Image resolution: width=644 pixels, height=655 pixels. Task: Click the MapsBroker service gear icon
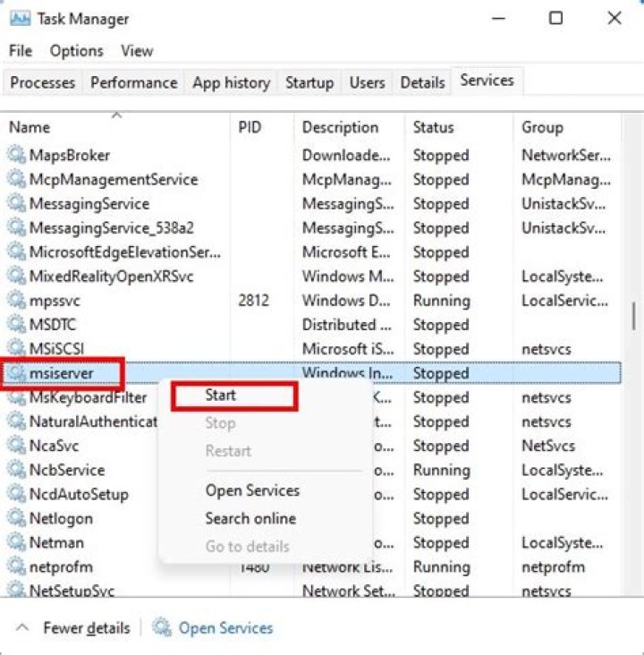[17, 154]
